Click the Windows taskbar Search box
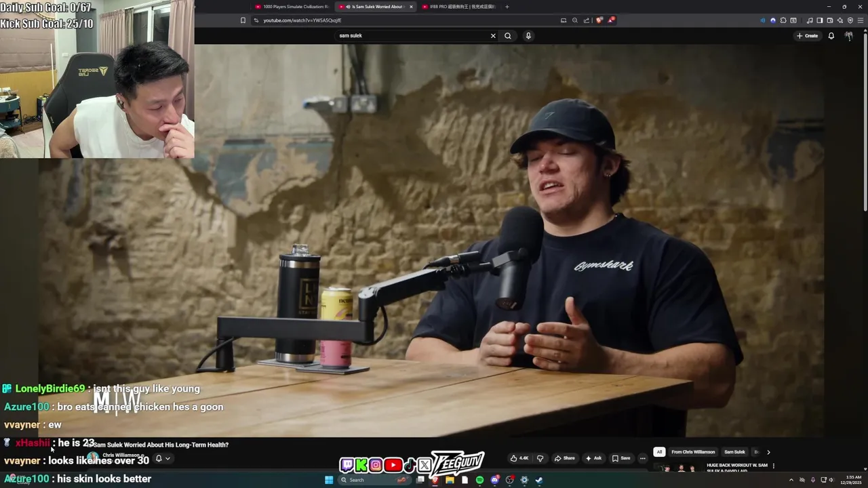Image resolution: width=868 pixels, height=488 pixels. 376,480
